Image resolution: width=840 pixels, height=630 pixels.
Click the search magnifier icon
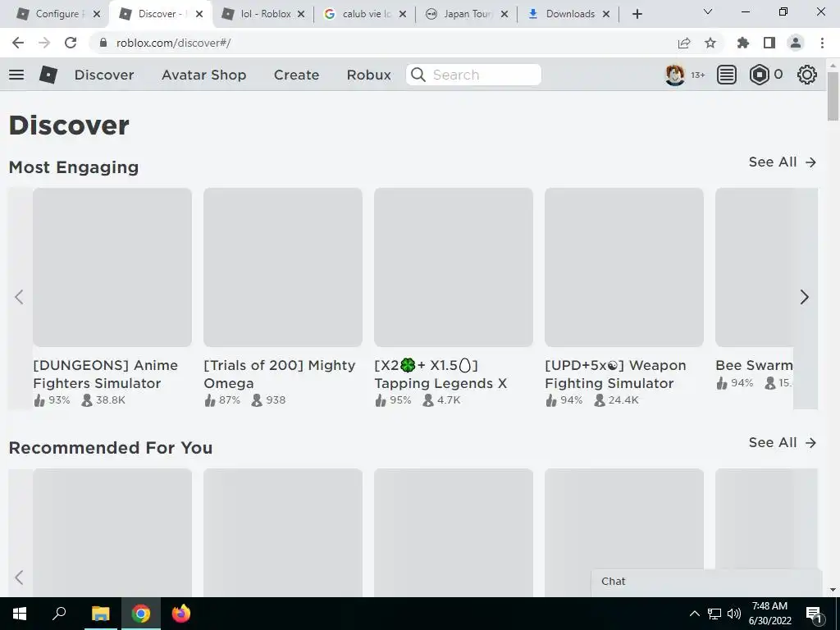coord(418,75)
